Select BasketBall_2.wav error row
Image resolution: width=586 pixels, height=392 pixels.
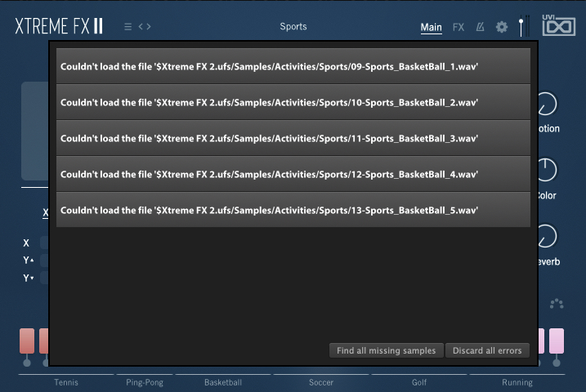293,102
